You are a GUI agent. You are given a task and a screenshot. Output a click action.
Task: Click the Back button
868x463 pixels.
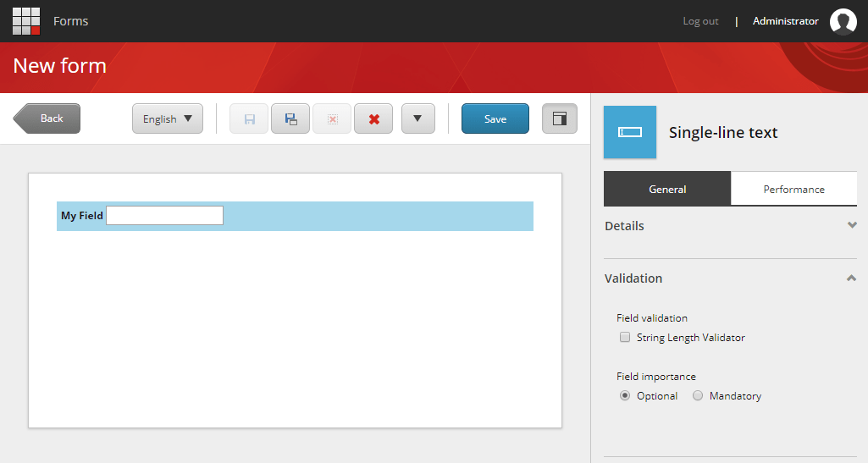pyautogui.click(x=47, y=119)
